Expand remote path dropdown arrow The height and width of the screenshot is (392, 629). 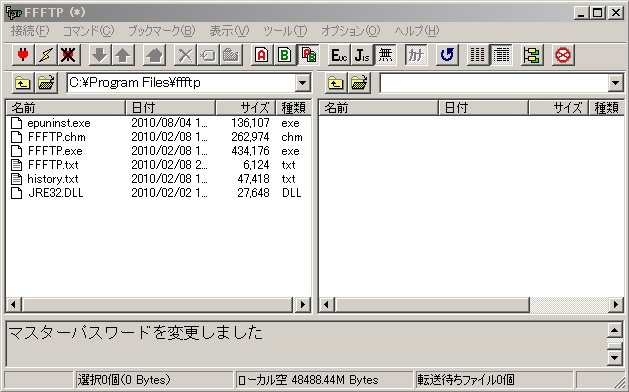tap(615, 83)
